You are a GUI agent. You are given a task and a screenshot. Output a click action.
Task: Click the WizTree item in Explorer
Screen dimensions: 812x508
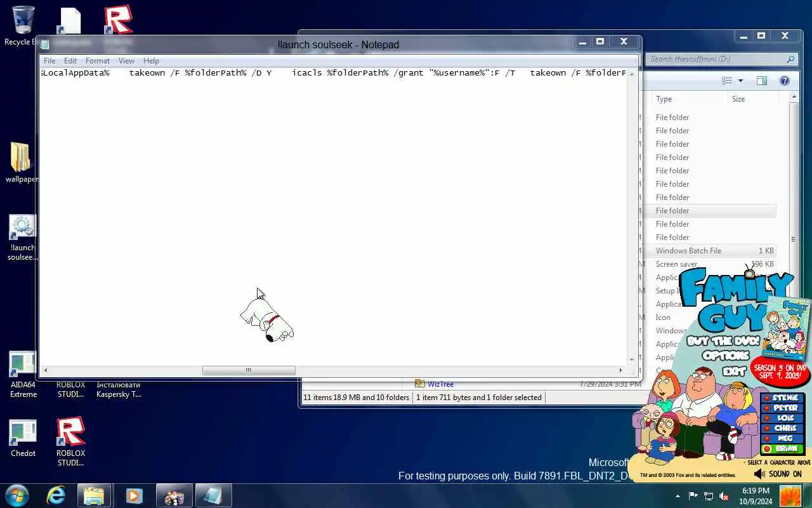440,384
